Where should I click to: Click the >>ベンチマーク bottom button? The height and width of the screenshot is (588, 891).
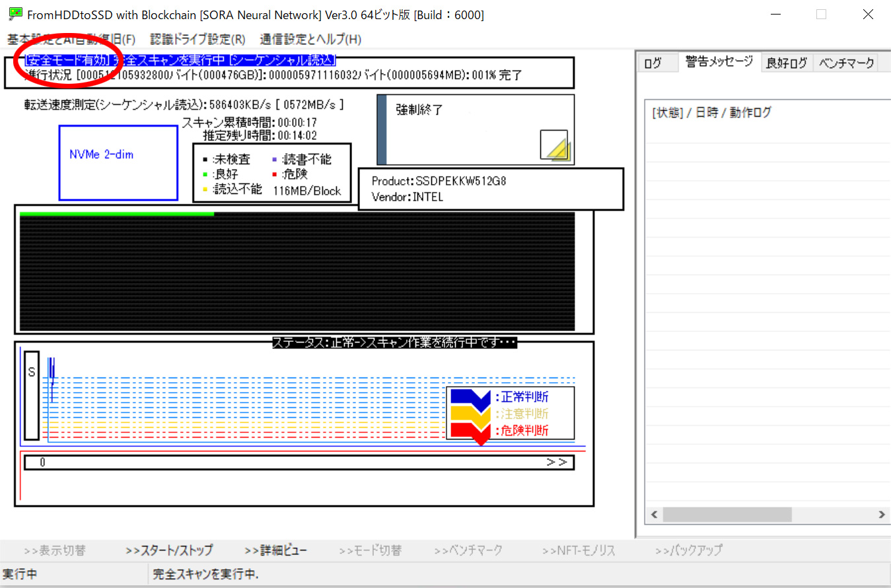468,550
